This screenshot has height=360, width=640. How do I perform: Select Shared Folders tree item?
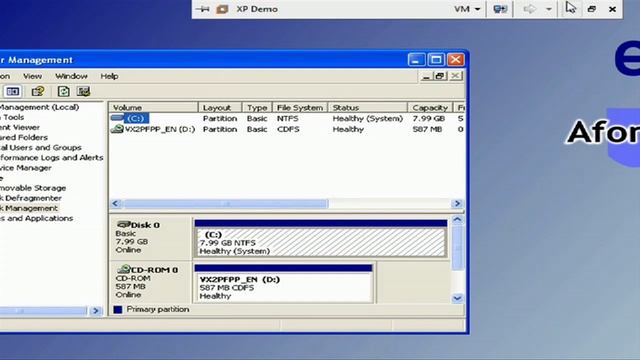tap(24, 137)
